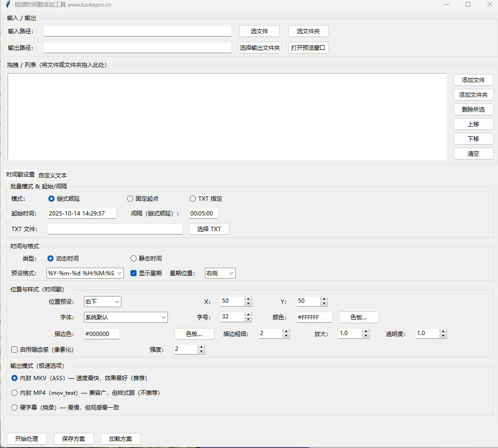Switch to the 自定义文本 tab
498x448 pixels.
tap(53, 175)
